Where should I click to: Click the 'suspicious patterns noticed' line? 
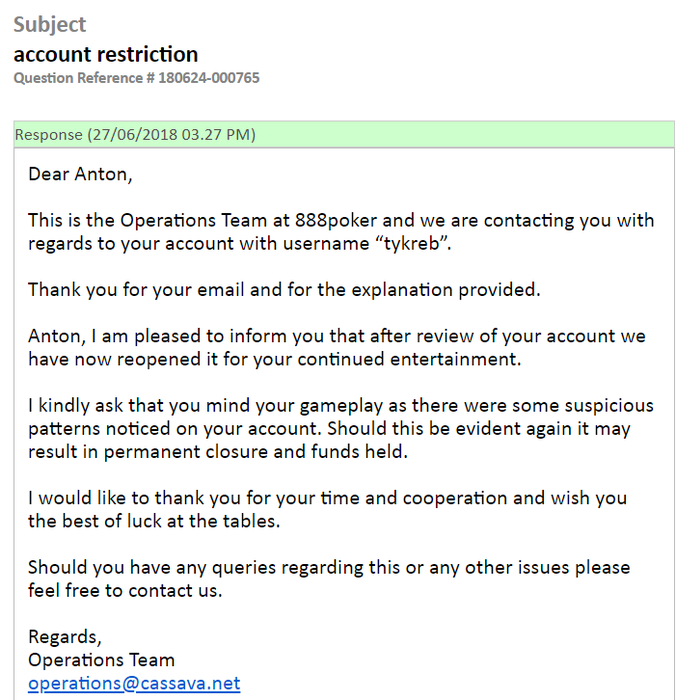tap(330, 428)
